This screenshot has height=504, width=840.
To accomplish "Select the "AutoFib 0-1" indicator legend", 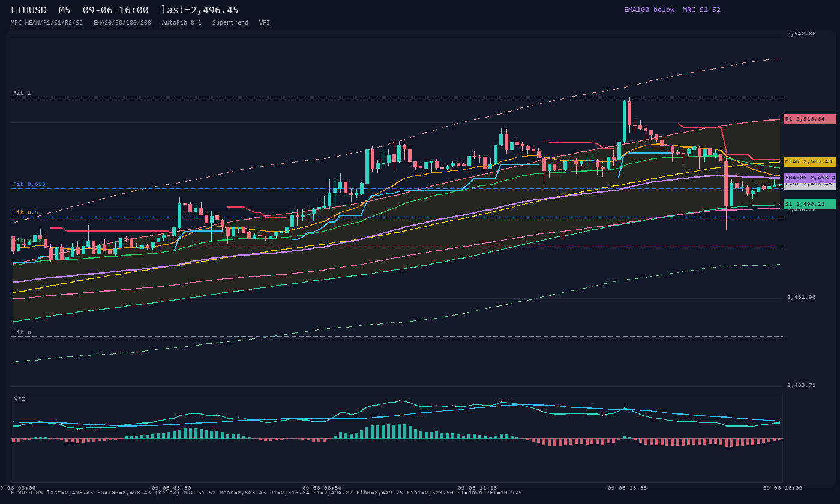I will point(182,22).
